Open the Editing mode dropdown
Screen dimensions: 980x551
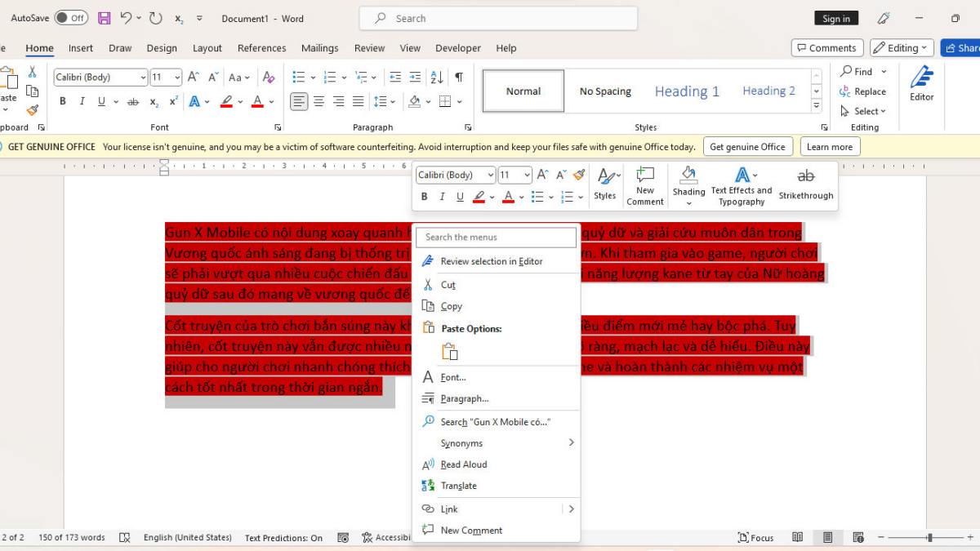pos(902,48)
